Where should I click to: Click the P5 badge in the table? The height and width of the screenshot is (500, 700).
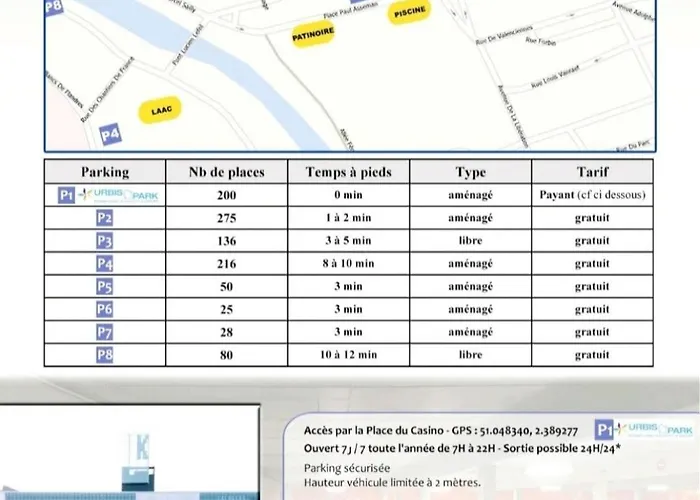click(104, 287)
